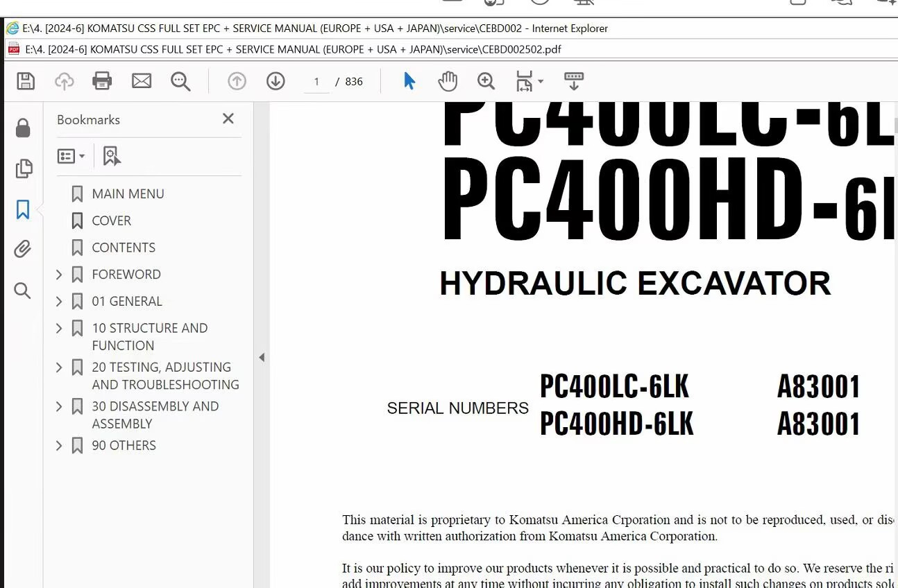The width and height of the screenshot is (898, 588).
Task: Toggle the Bookmarks panel icon
Action: [x=23, y=209]
